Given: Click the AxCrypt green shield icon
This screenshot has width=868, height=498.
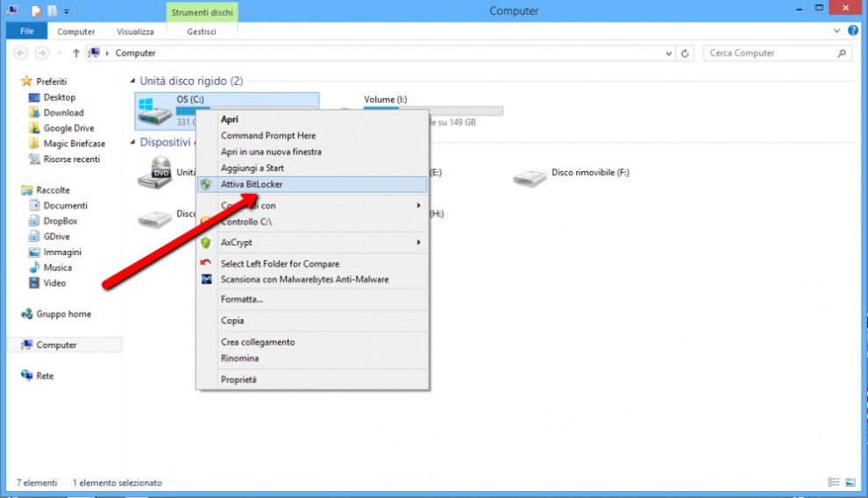Looking at the screenshot, I should pos(206,242).
